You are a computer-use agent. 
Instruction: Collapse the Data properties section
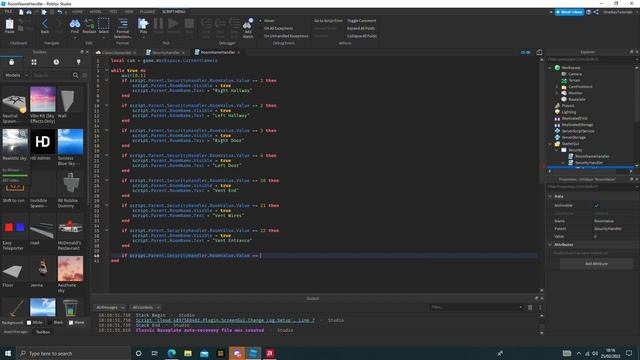coord(550,196)
